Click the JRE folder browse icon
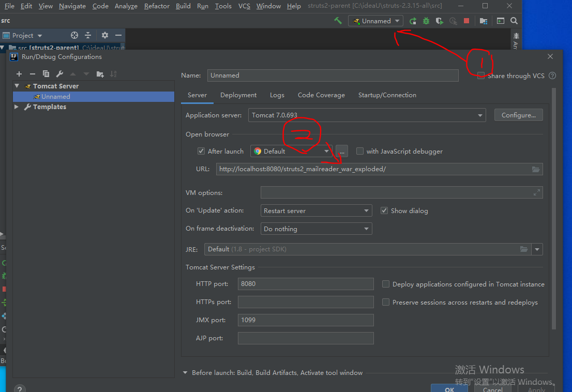The height and width of the screenshot is (392, 572). (x=524, y=249)
